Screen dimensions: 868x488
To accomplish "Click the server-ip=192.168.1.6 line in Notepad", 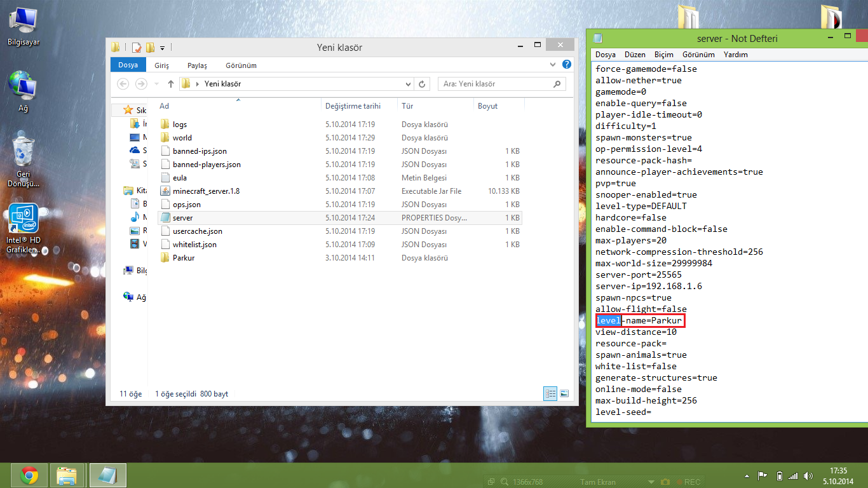I will pyautogui.click(x=649, y=286).
